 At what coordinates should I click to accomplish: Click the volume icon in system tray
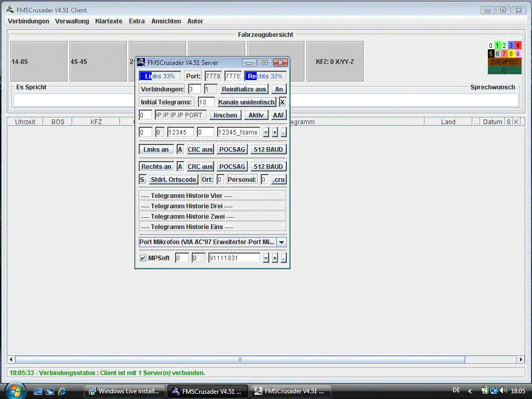click(x=503, y=391)
